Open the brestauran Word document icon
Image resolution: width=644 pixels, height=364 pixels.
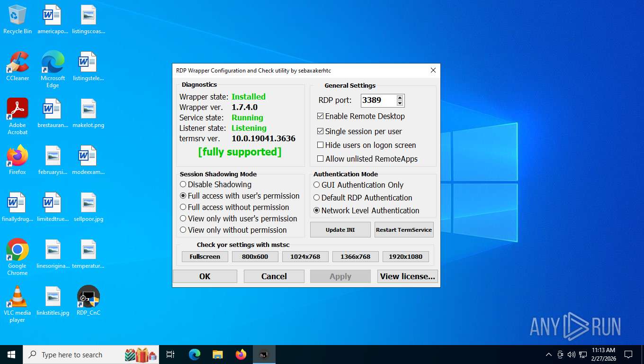pos(53,113)
